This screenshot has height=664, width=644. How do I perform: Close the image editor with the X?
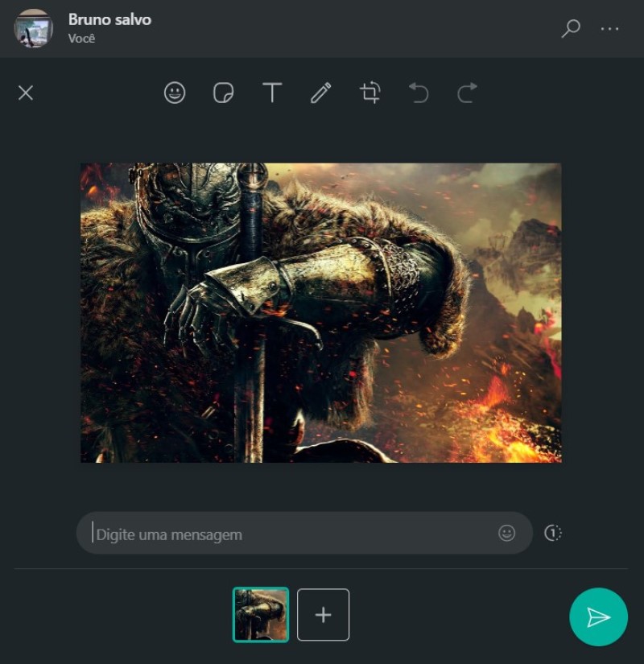(x=26, y=93)
